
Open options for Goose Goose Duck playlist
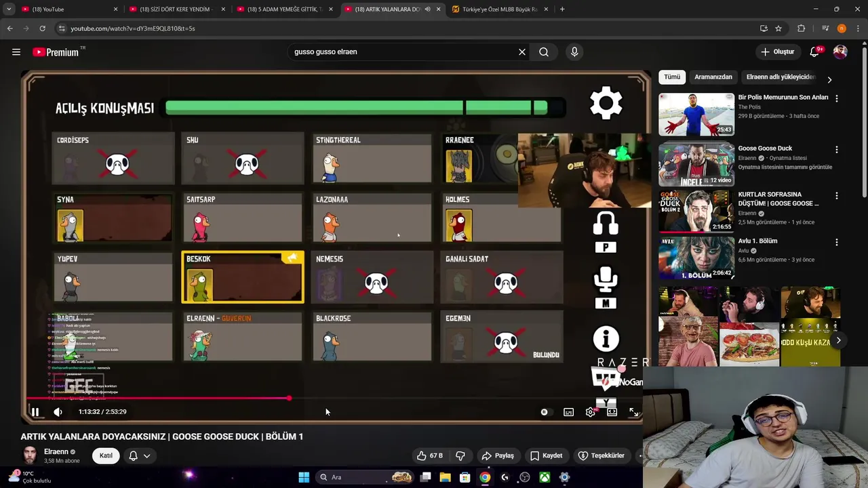tap(836, 149)
